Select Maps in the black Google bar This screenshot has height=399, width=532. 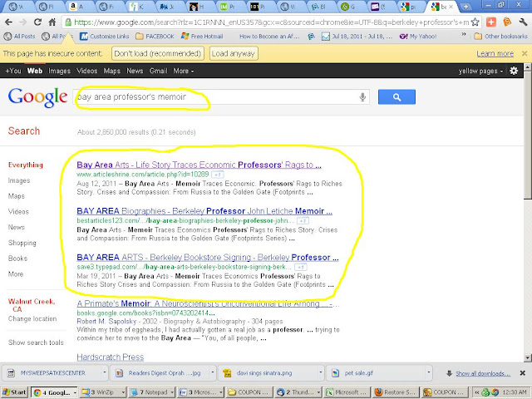pyautogui.click(x=112, y=71)
